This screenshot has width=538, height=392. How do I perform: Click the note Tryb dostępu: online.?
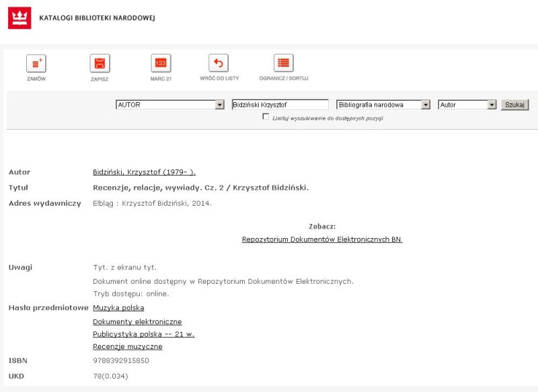click(131, 294)
